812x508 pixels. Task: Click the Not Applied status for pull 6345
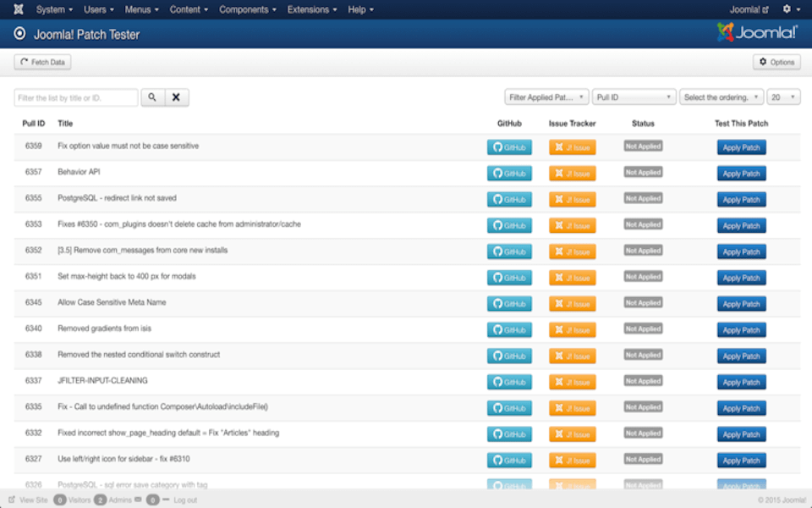(643, 303)
